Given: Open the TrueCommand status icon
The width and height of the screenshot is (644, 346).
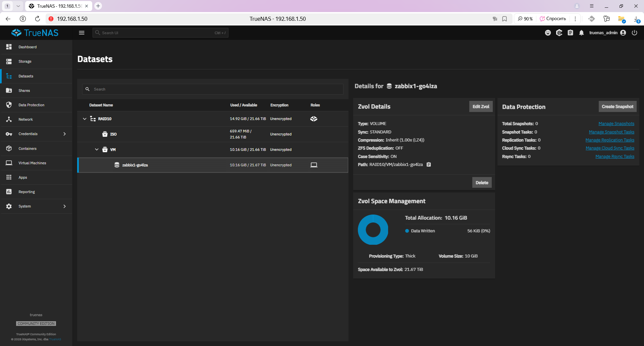Looking at the screenshot, I should (559, 33).
